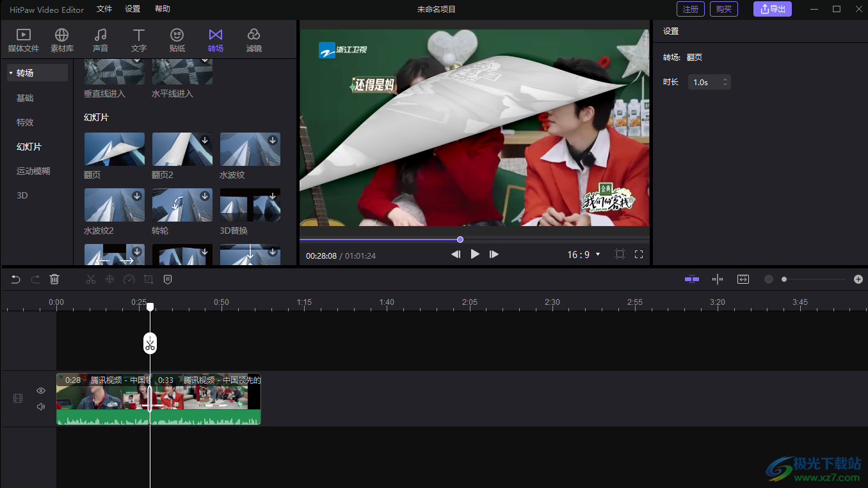Click the timeline zoom slider handle
The image size is (868, 488).
[784, 279]
